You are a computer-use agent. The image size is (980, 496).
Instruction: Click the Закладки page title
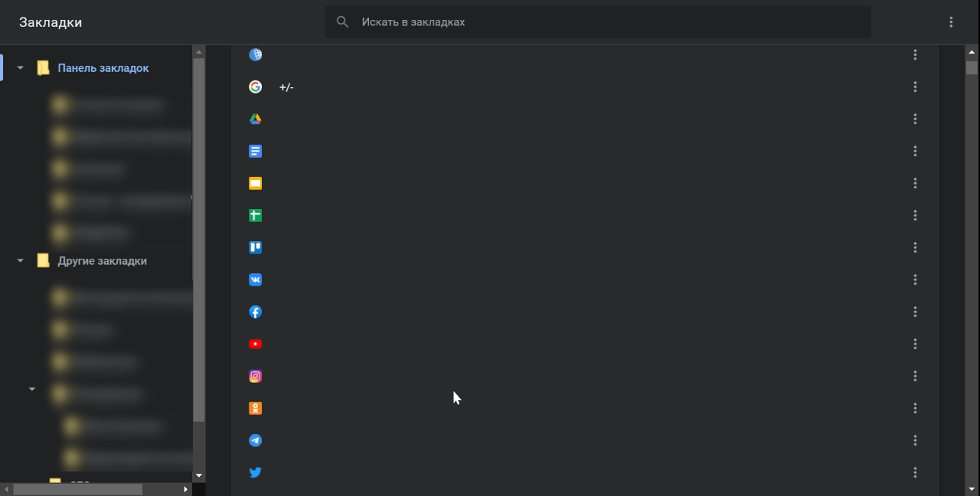(x=51, y=22)
